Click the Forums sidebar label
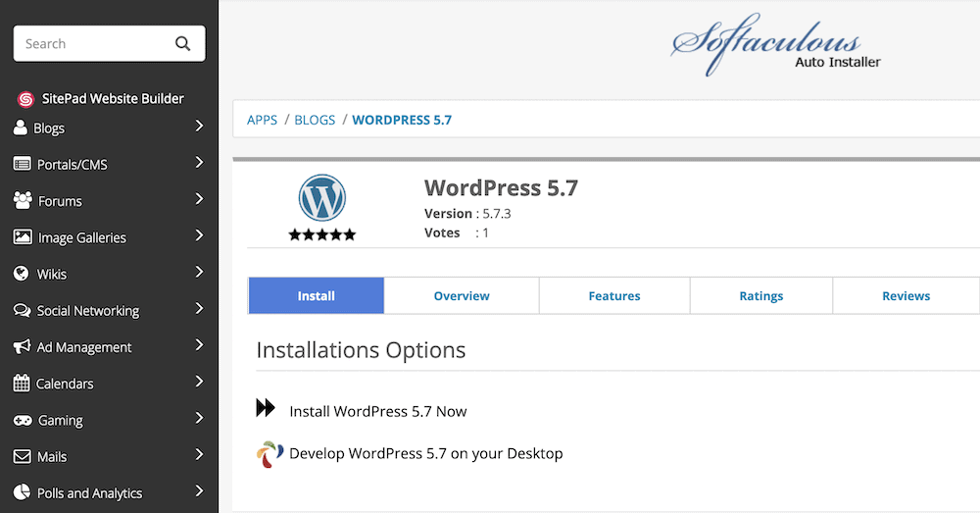This screenshot has height=513, width=980. (x=60, y=201)
